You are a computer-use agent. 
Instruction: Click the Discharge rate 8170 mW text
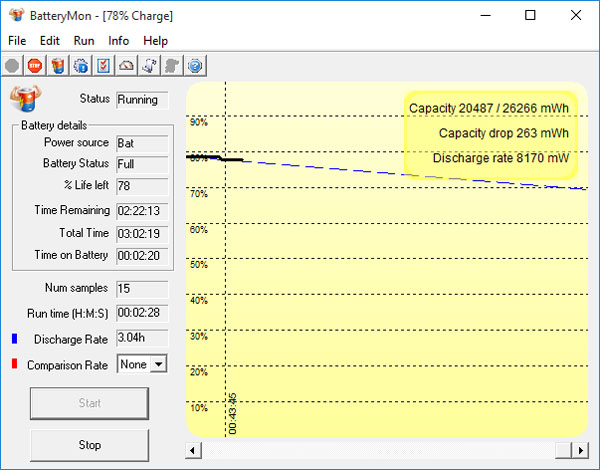tap(501, 158)
